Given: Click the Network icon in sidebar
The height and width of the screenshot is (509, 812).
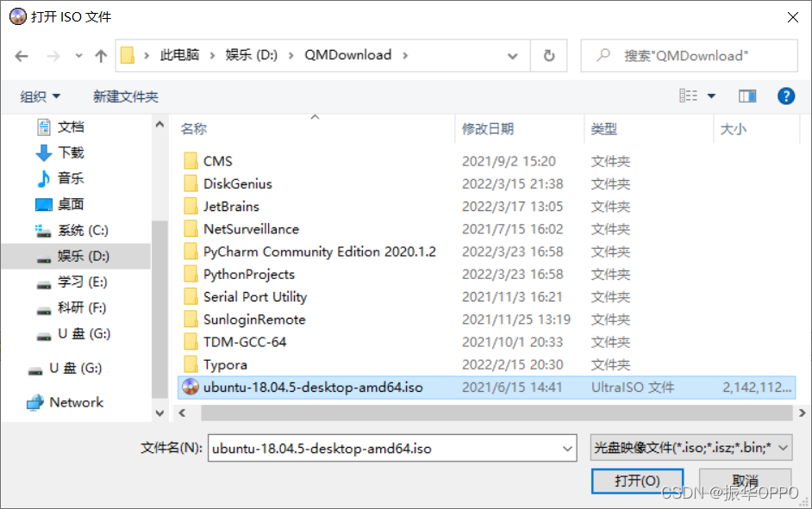Looking at the screenshot, I should tap(37, 402).
